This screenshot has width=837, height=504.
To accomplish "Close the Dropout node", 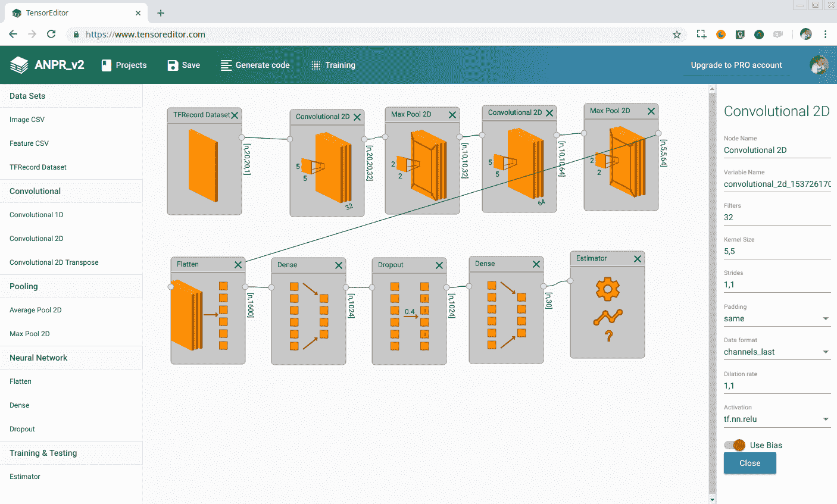I will point(439,265).
